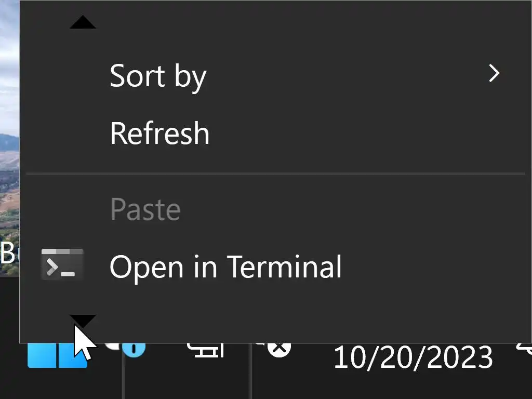Expand the Sort by submenu chevron
Viewport: 532px width, 399px height.
pos(494,74)
